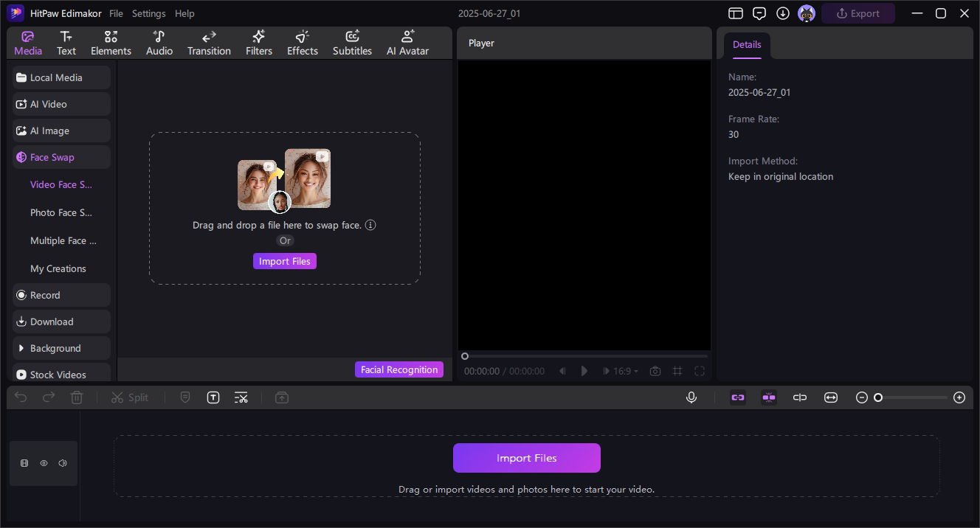The width and height of the screenshot is (980, 528).
Task: Click the fit timeline to width icon
Action: [831, 397]
